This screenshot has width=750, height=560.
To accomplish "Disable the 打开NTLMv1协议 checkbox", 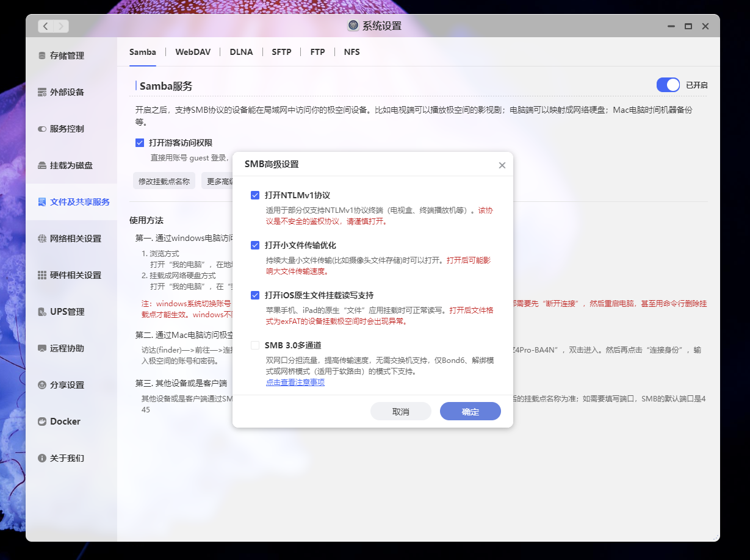I will pos(255,195).
